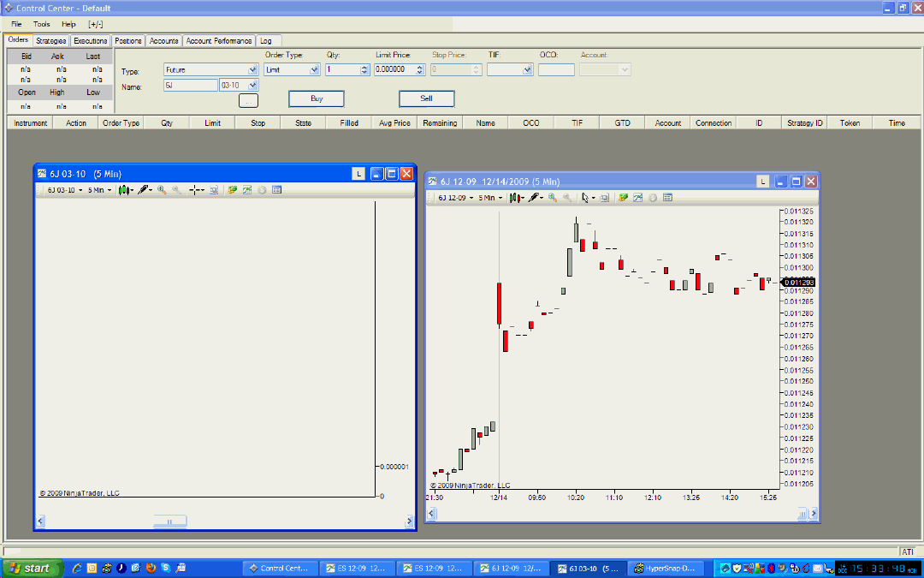Select crosshair cursor tool in 6J 03-10 chart
The image size is (924, 578).
(196, 190)
